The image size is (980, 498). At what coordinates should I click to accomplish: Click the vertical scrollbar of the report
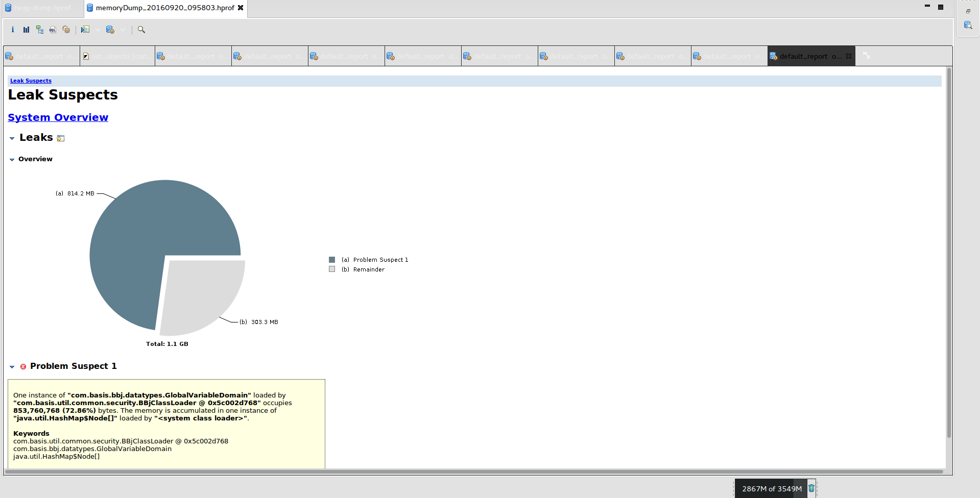tap(949, 253)
